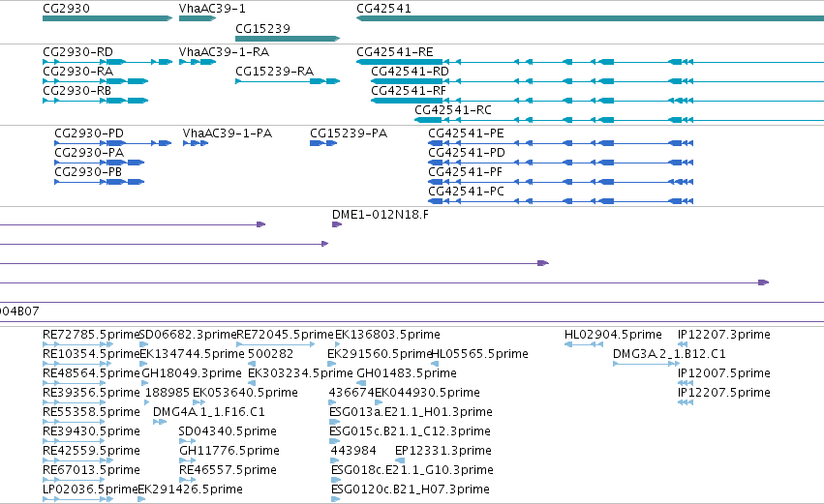
Task: Select the CG2930-PD protein label
Action: point(89,133)
